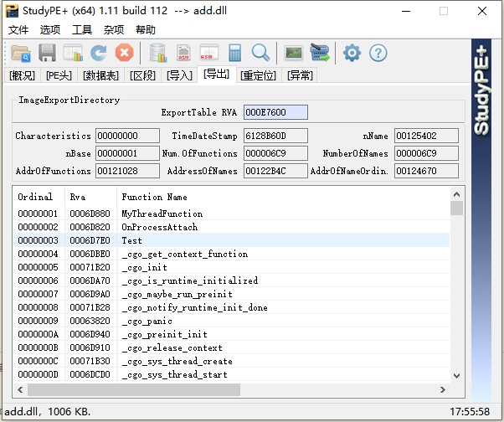Select the _cgo_panic export row
Screen dimensions: 504x422
tap(231, 321)
